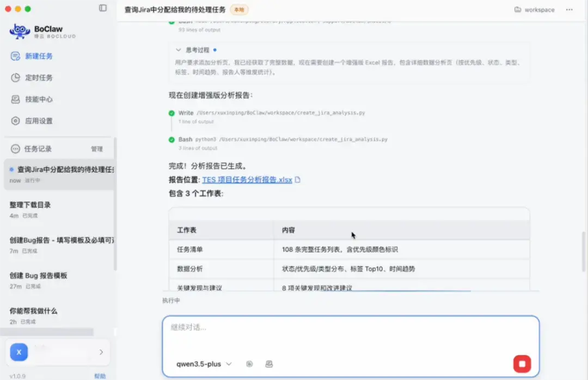This screenshot has width=588, height=380.
Task: Click the 定时任务 clock icon
Action: 15,78
